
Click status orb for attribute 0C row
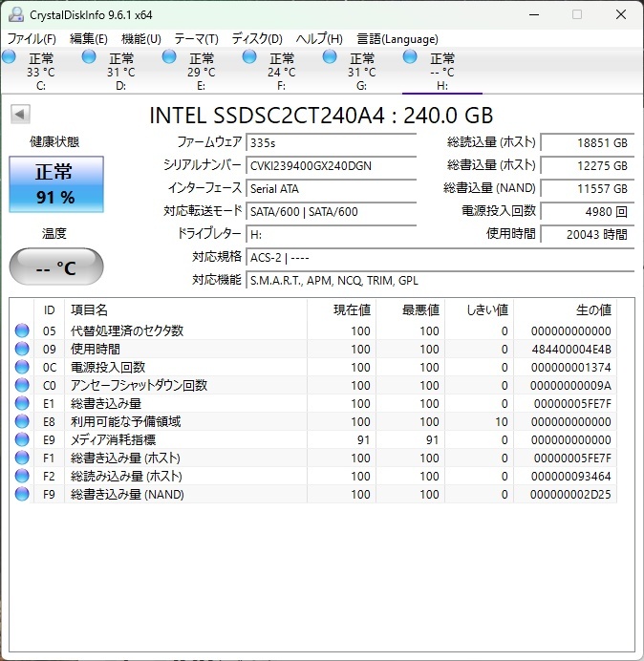tap(22, 367)
